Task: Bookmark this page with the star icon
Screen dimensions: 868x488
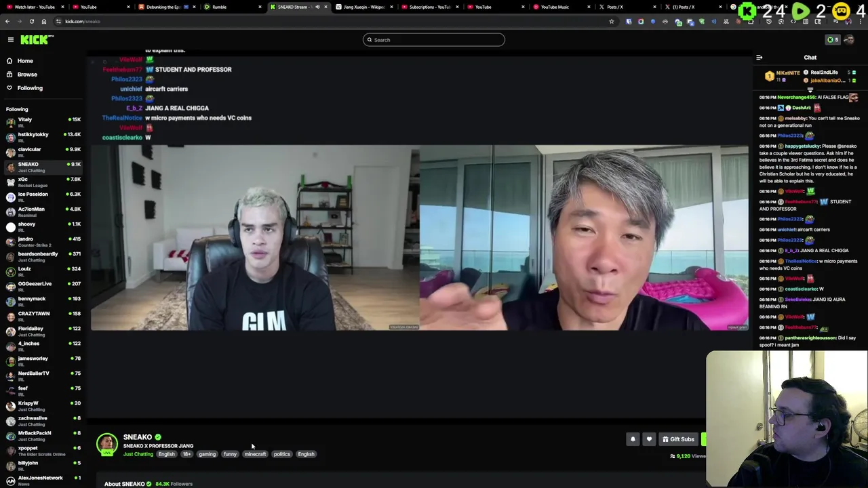Action: coord(611,21)
